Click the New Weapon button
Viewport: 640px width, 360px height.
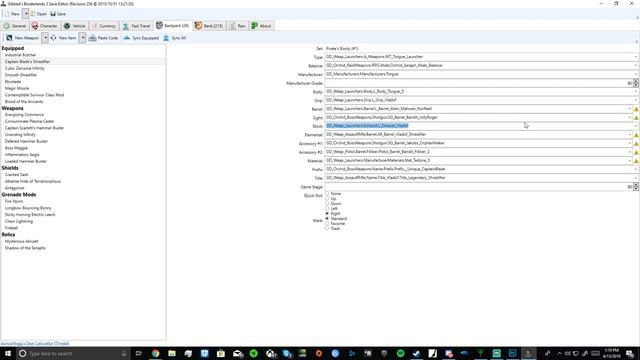(22, 38)
